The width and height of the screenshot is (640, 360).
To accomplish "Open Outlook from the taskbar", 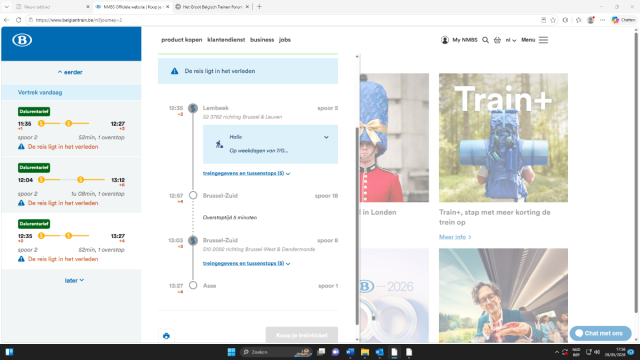I will [x=380, y=352].
